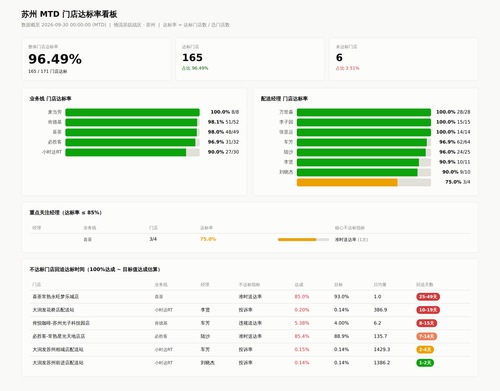The height and width of the screenshot is (391, 500).
Task: Click the orange 7-14 days badge
Action: [427, 336]
